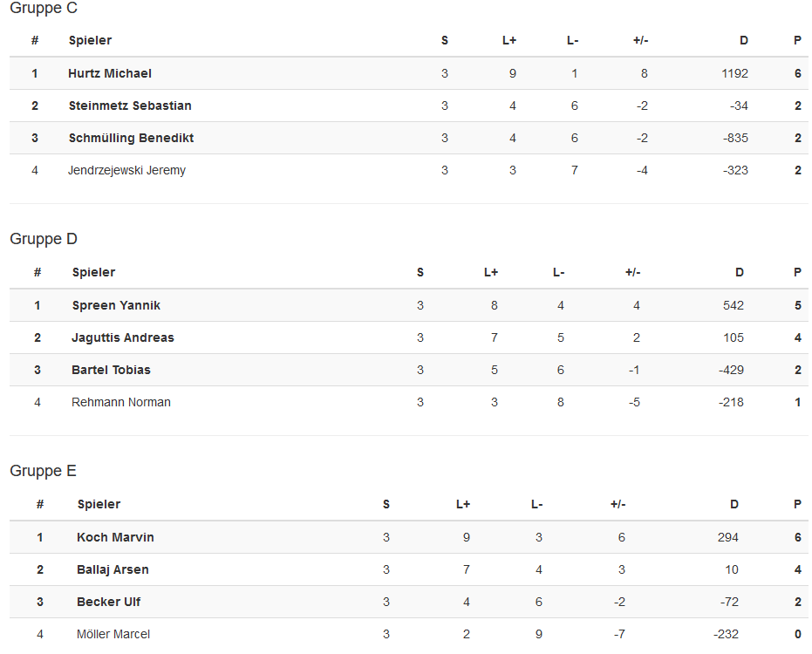
Task: Select Steinmetz Sebastian in Gruppe C
Action: click(130, 106)
